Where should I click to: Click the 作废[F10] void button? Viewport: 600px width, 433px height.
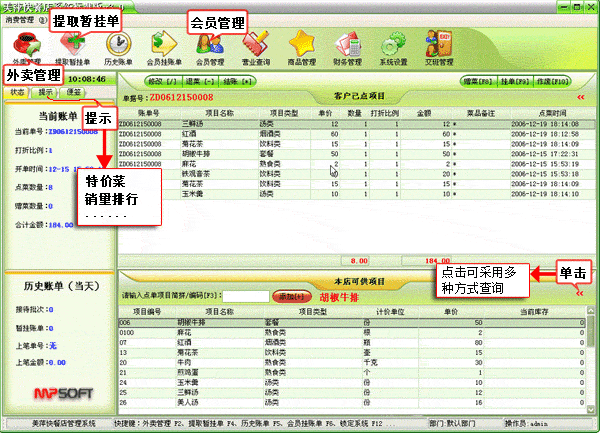point(557,80)
